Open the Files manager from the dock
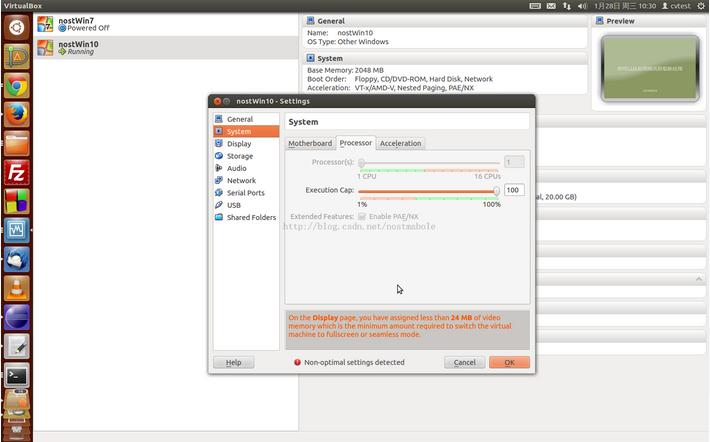Screen dimensions: 710x442 [x=17, y=143]
